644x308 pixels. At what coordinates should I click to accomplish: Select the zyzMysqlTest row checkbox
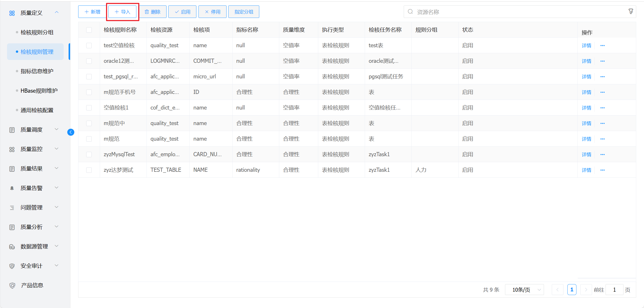[89, 154]
